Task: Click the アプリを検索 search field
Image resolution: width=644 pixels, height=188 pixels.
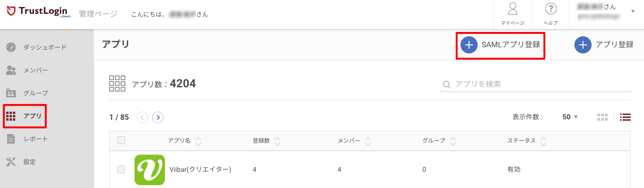Action: (x=535, y=84)
